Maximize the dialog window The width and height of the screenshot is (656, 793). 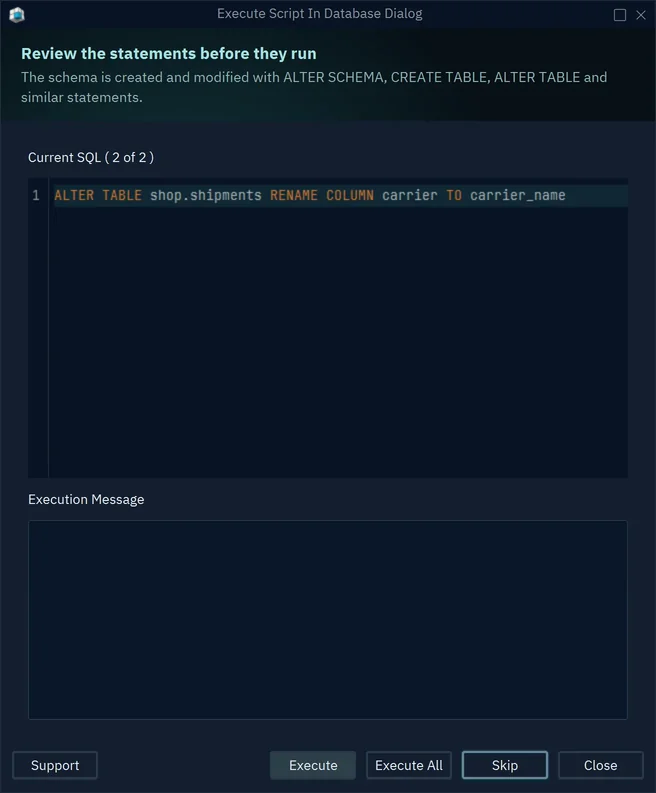point(620,15)
